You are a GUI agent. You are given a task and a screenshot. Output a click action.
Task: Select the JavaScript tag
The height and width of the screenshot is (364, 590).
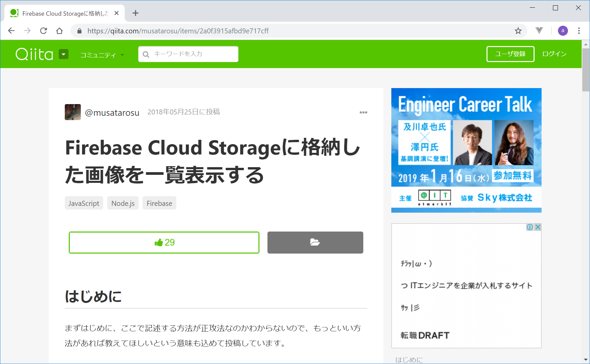84,203
